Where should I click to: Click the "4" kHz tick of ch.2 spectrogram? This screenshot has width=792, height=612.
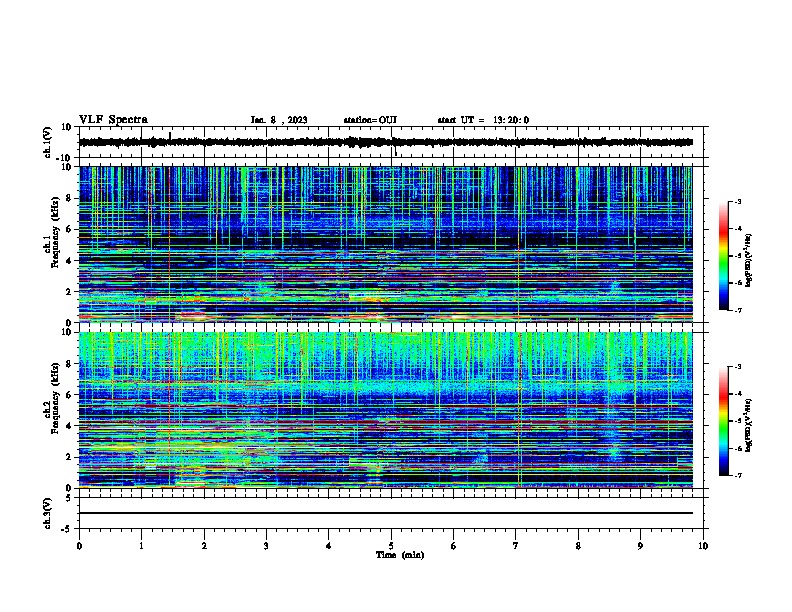coord(70,426)
